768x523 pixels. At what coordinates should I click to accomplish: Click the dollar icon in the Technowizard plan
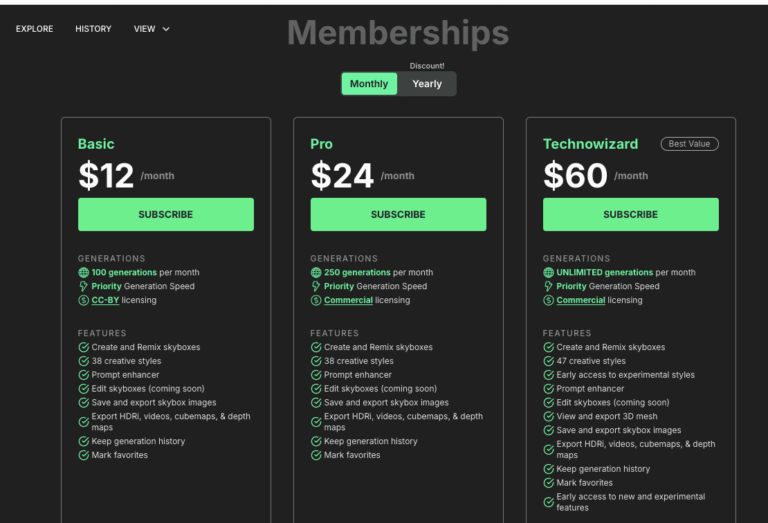pyautogui.click(x=549, y=300)
